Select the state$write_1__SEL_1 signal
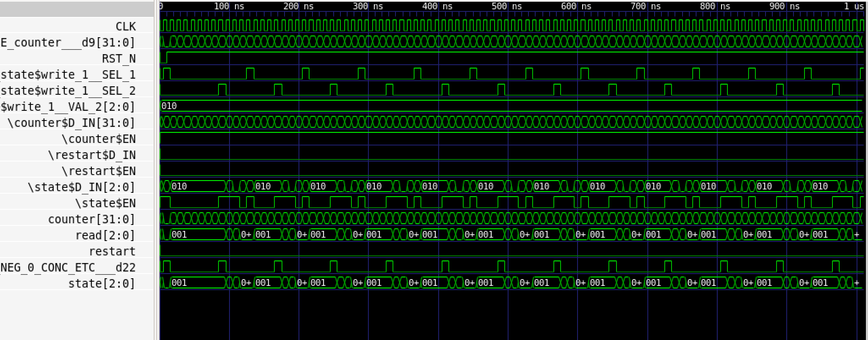Screen dimensions: 868x340 pyautogui.click(x=68, y=75)
